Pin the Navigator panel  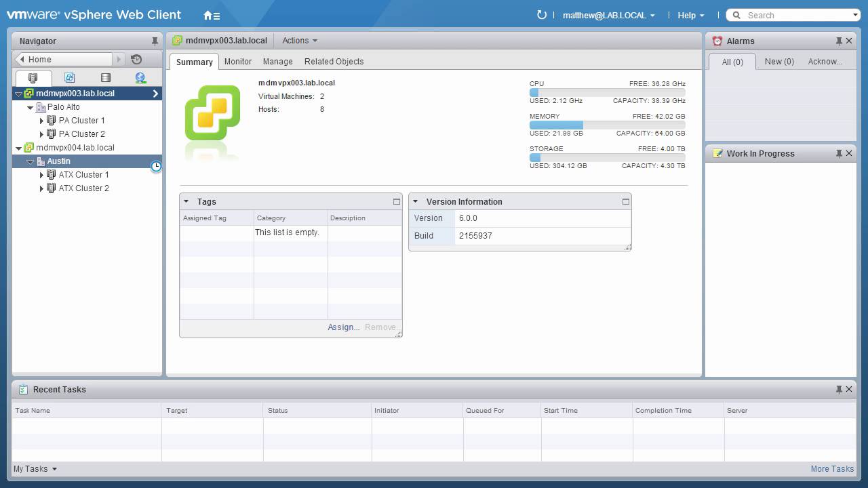pos(154,41)
